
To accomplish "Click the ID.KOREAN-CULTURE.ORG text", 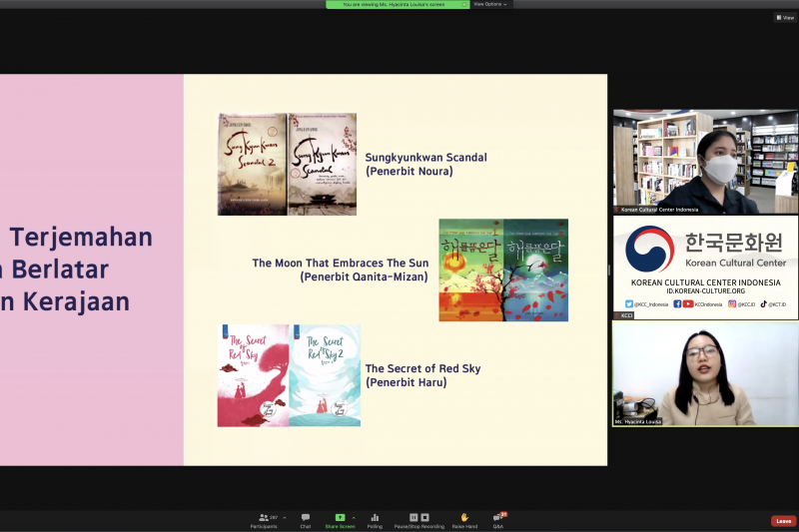I will 706,291.
